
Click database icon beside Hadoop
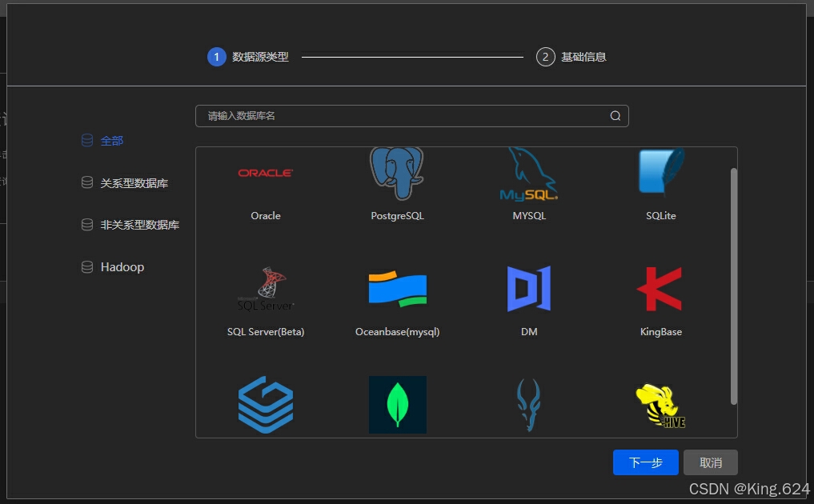click(87, 266)
